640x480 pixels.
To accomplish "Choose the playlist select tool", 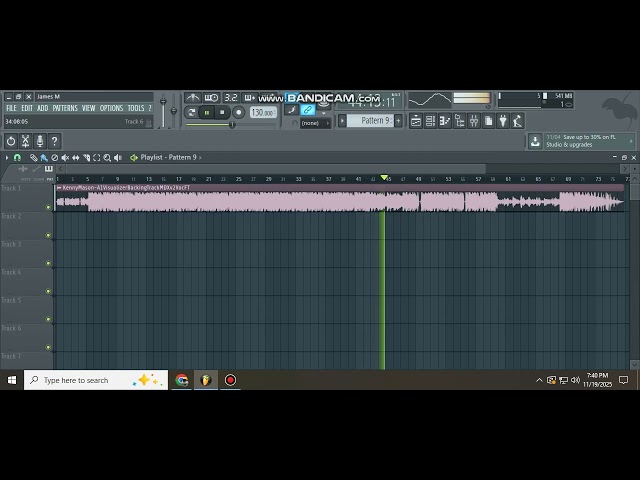I will pyautogui.click(x=97, y=158).
